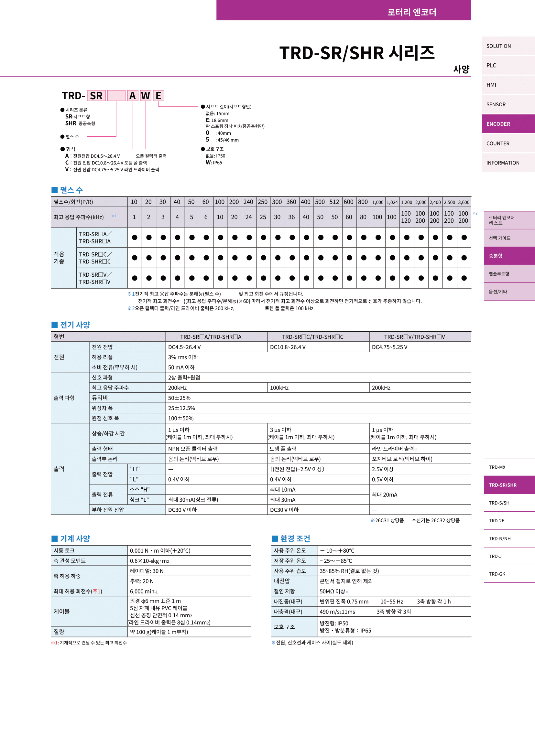Click the SR box in model code

[96, 95]
